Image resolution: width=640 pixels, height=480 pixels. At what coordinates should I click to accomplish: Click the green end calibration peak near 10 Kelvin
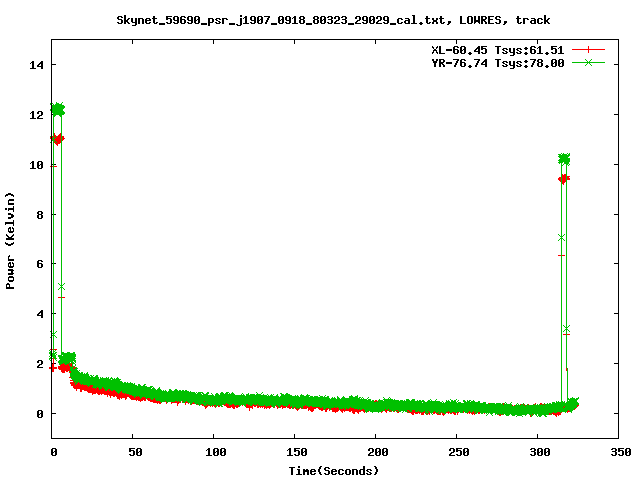(564, 159)
